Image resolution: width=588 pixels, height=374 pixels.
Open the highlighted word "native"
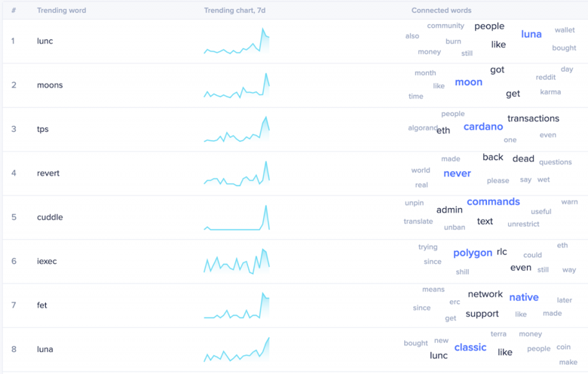[524, 298]
